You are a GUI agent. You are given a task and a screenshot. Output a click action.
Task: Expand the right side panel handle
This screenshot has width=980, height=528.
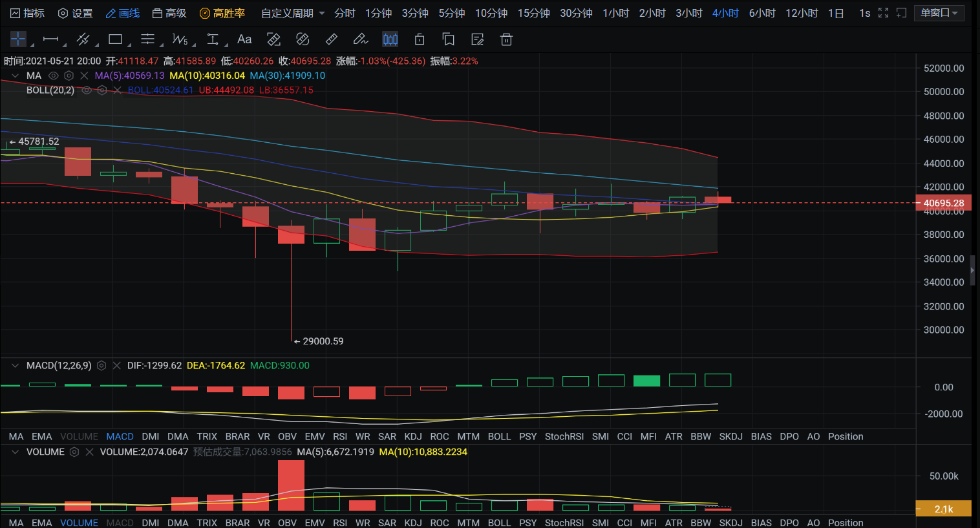click(x=972, y=270)
